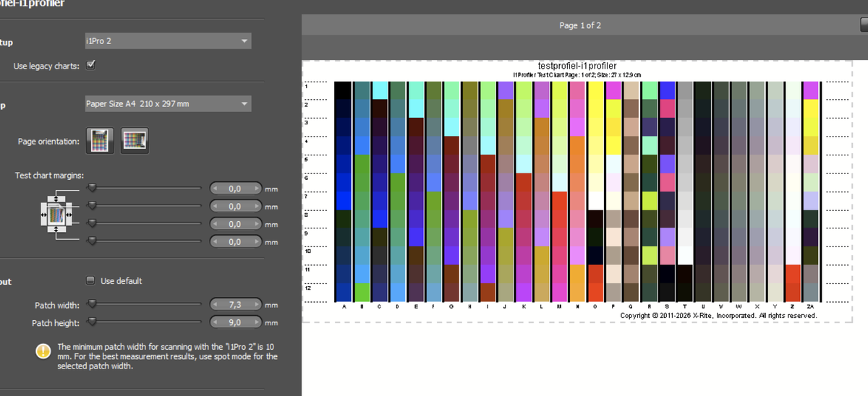Decrease first margin value with left arrow
868x396 pixels.
(x=215, y=189)
